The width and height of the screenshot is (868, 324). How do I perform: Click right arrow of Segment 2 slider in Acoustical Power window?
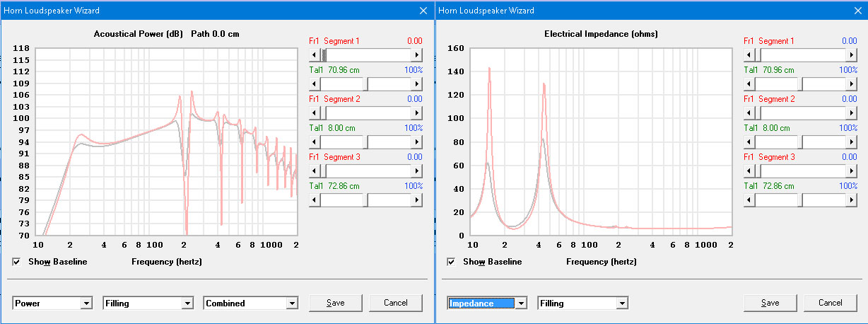[x=417, y=112]
